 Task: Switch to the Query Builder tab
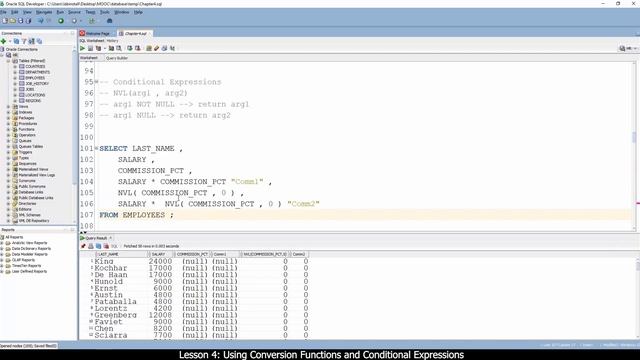point(117,58)
